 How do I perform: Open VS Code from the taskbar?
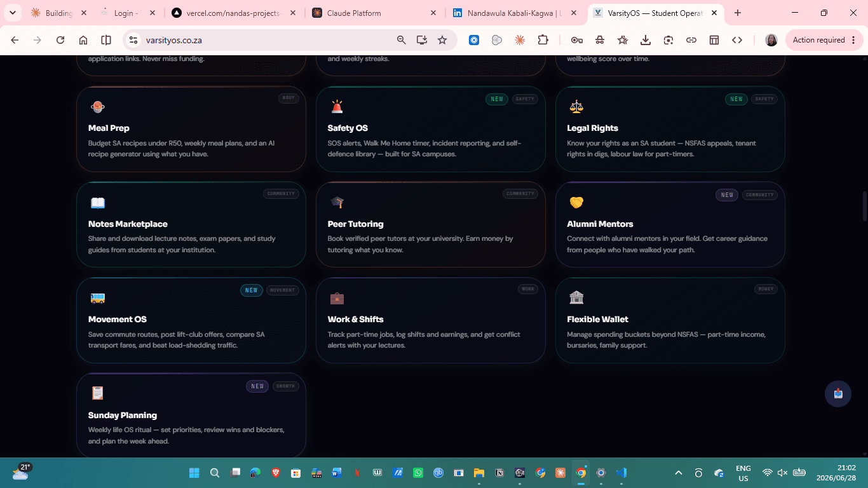point(621,473)
